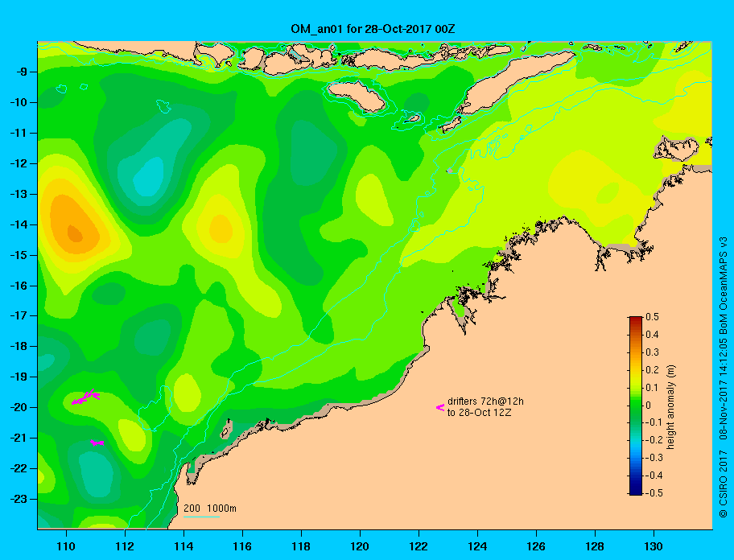Screen dimensions: 734x560
Task: Click the magenta drifter marker near -21 latitude
Action: pyautogui.click(x=97, y=442)
